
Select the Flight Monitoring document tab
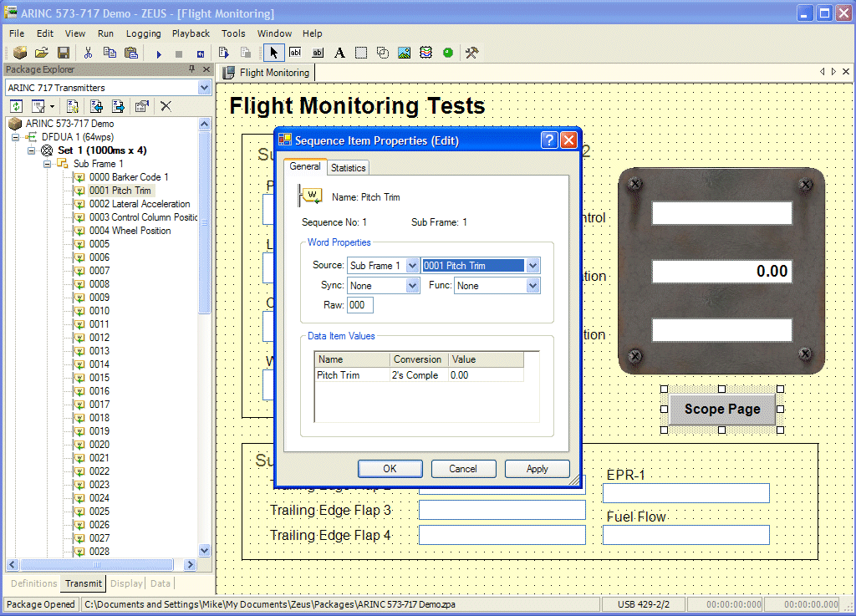click(x=267, y=73)
